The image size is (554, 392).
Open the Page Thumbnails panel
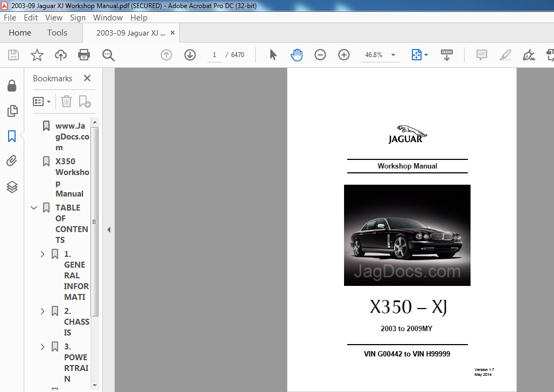coord(12,110)
